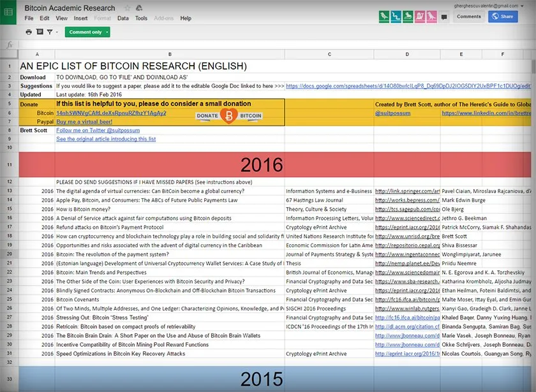Screen dimensions: 536x392
Task: Click the list view icon in toolbar
Action: (40, 32)
